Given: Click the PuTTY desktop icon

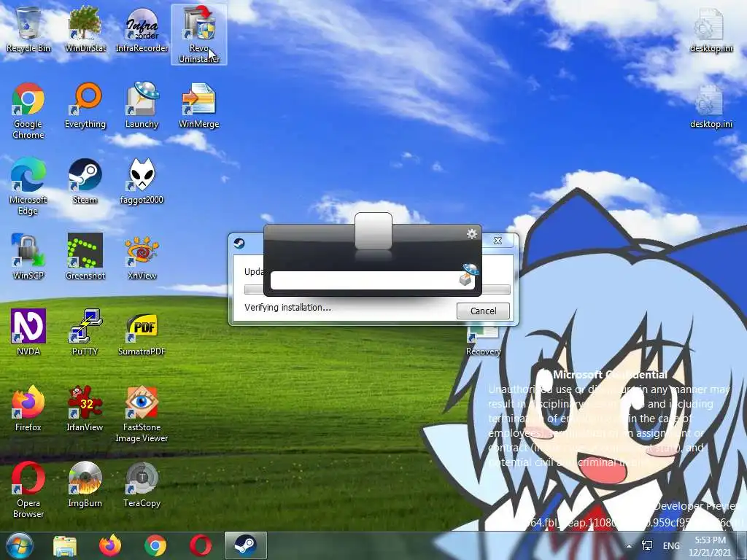Looking at the screenshot, I should (x=85, y=332).
